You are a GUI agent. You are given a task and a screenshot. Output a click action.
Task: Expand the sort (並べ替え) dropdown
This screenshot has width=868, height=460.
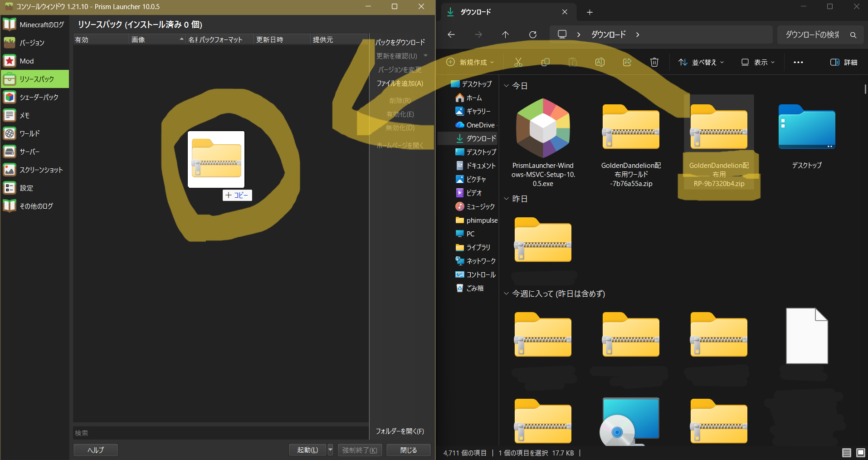pyautogui.click(x=701, y=62)
